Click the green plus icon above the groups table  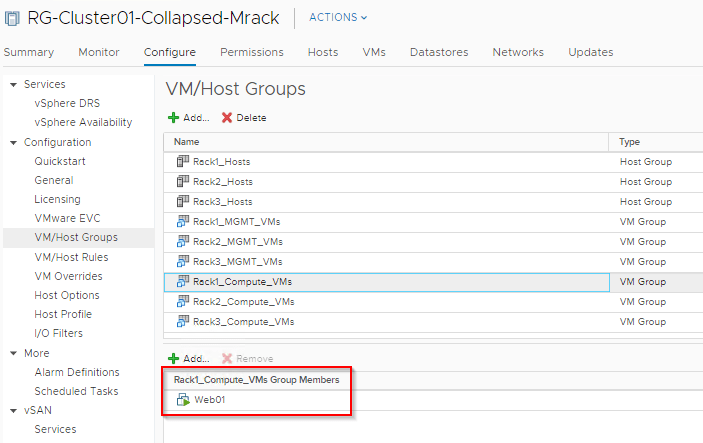(x=173, y=118)
